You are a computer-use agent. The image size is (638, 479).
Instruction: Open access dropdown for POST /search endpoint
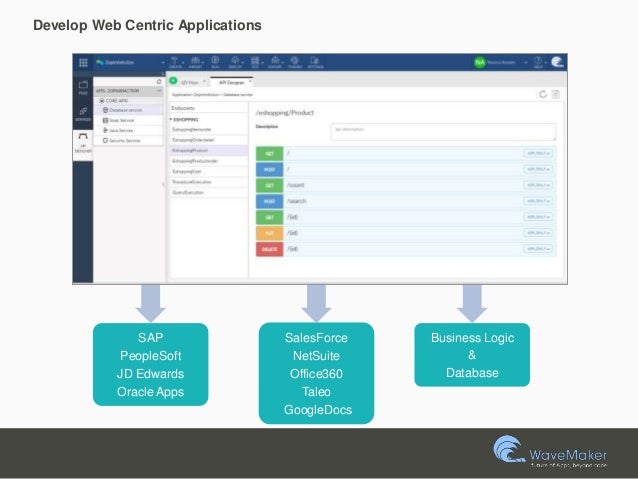click(x=538, y=201)
